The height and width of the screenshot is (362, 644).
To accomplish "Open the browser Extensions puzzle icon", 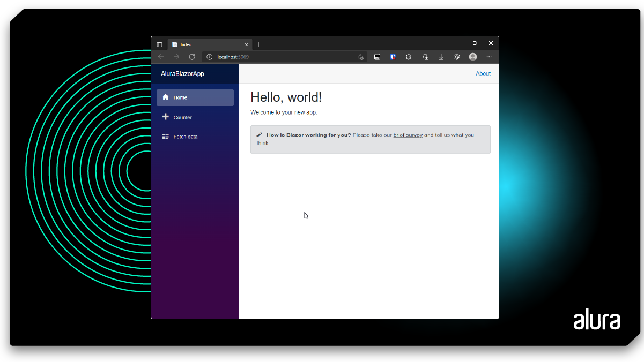I will pos(409,57).
